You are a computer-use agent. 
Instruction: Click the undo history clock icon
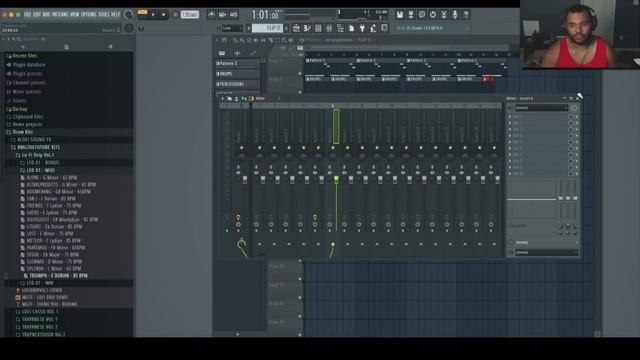pos(433,15)
